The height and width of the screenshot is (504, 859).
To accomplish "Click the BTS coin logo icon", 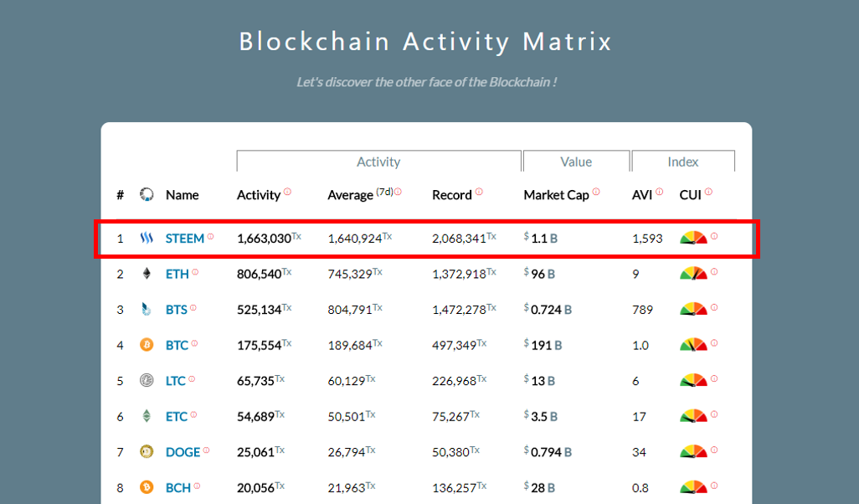I will pos(147,310).
